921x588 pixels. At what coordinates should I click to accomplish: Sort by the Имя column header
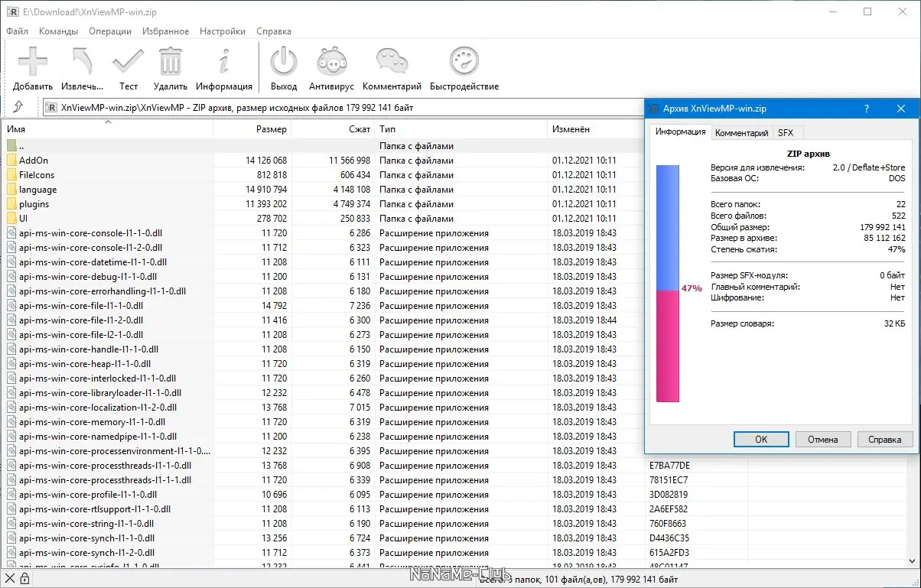coord(107,129)
